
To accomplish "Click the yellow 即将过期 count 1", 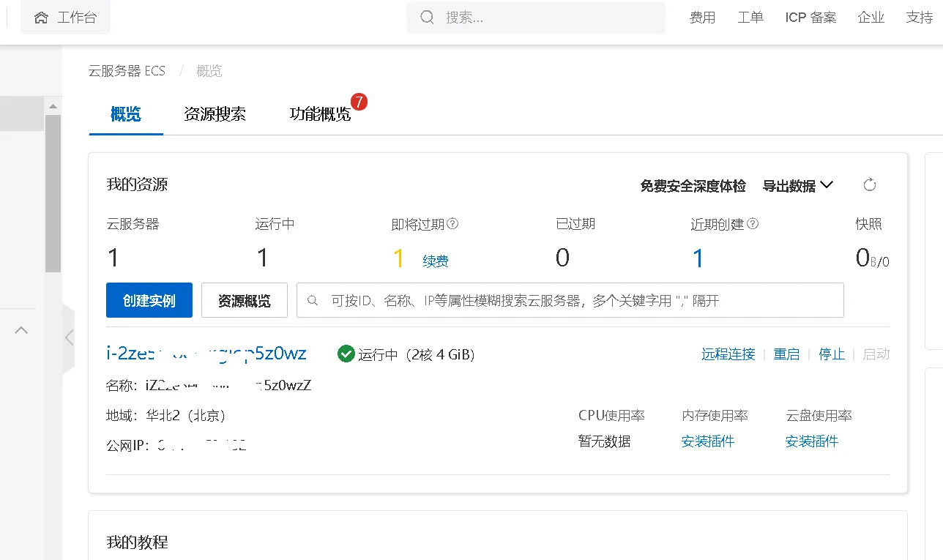I will [x=399, y=258].
